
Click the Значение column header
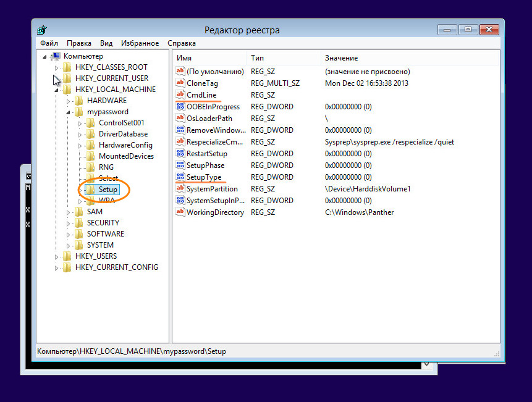341,58
